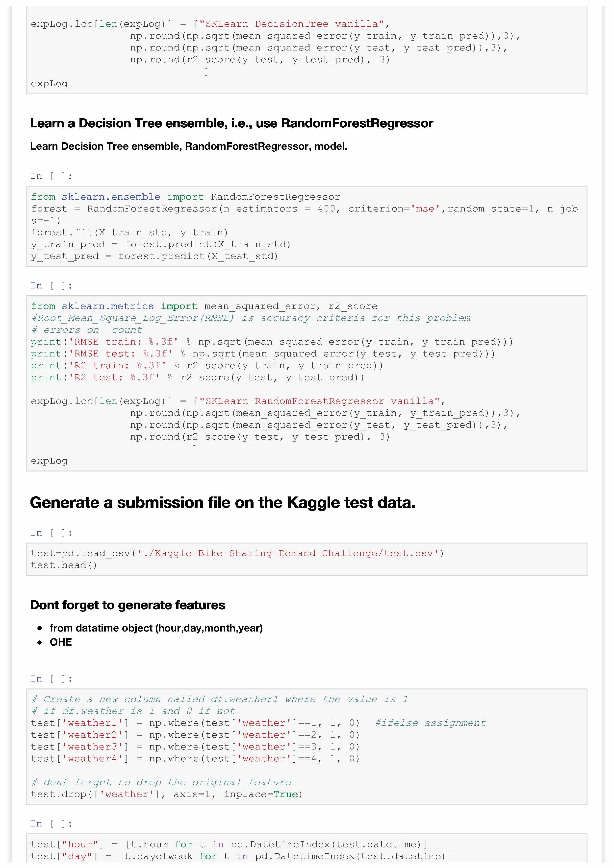Click the test.drop weather code line

pos(166,794)
